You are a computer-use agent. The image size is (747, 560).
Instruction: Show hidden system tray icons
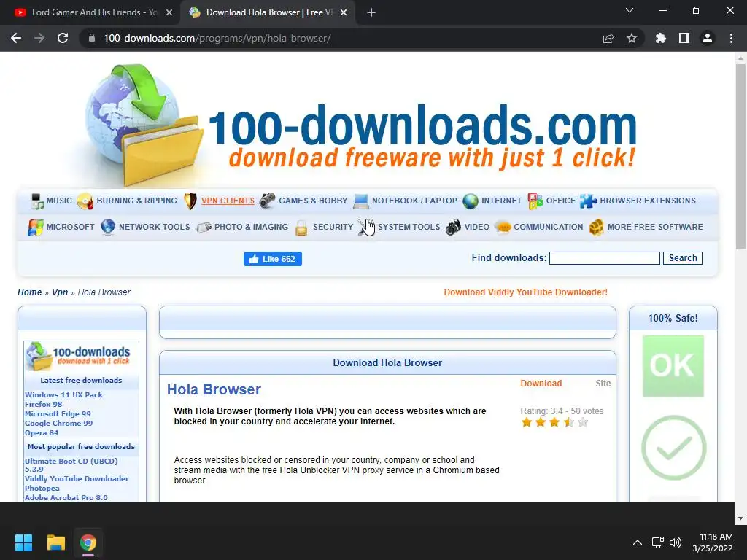click(637, 542)
